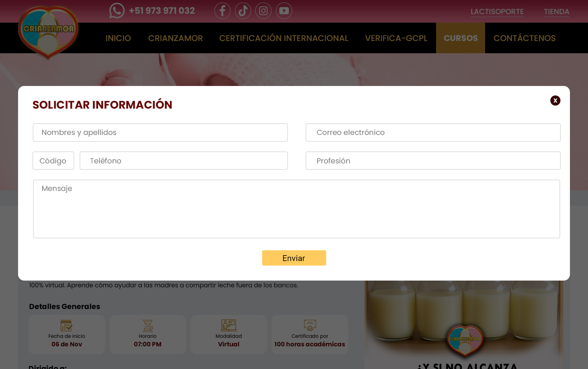Open the TikTok social icon
This screenshot has width=588, height=369.
243,11
